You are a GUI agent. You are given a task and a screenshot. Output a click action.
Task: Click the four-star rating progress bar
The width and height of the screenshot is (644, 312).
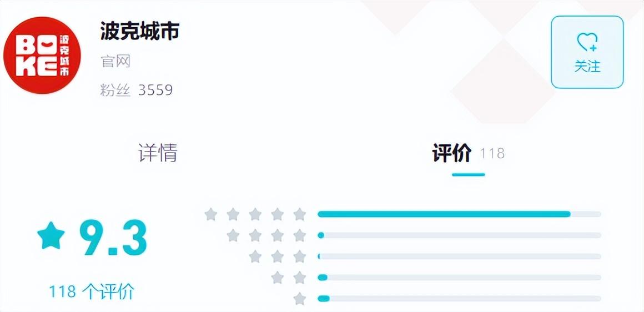[x=459, y=235]
